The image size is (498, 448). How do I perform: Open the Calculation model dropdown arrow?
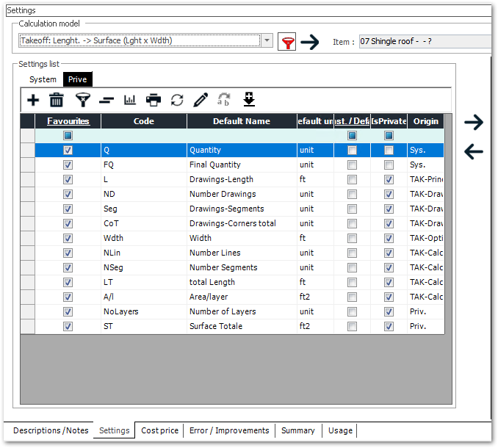coord(267,41)
